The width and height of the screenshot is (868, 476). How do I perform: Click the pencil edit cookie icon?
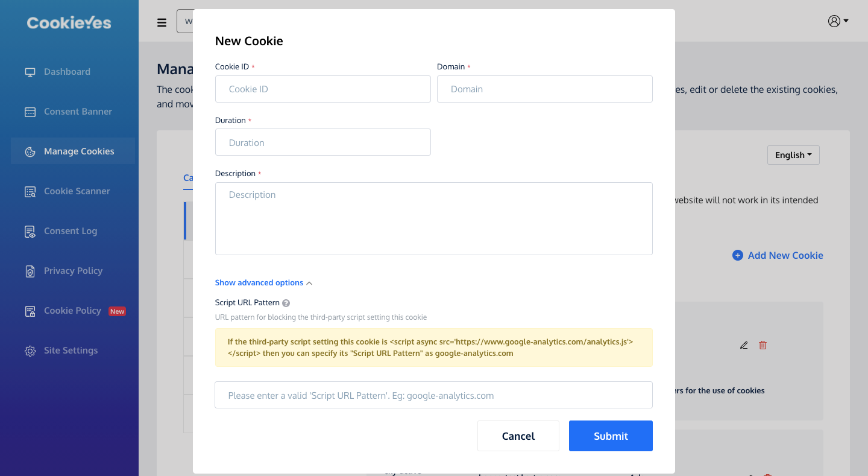point(744,345)
